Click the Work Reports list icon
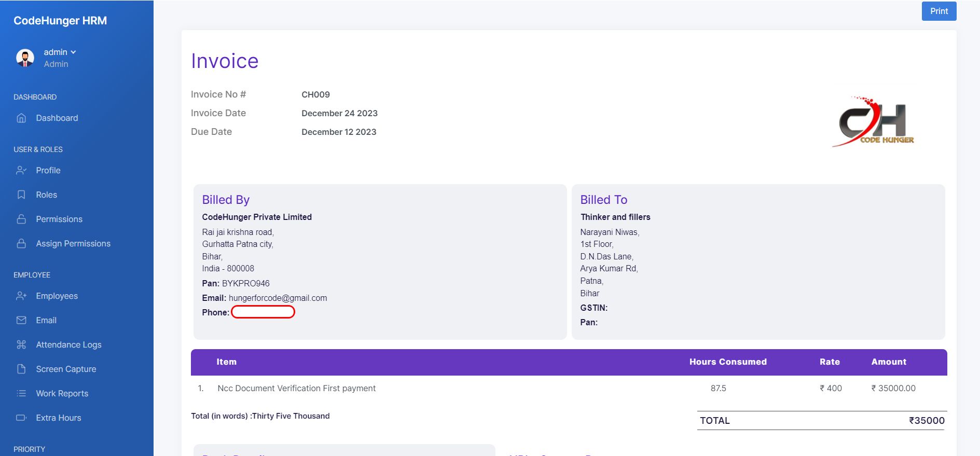Viewport: 980px width, 456px height. pos(21,393)
